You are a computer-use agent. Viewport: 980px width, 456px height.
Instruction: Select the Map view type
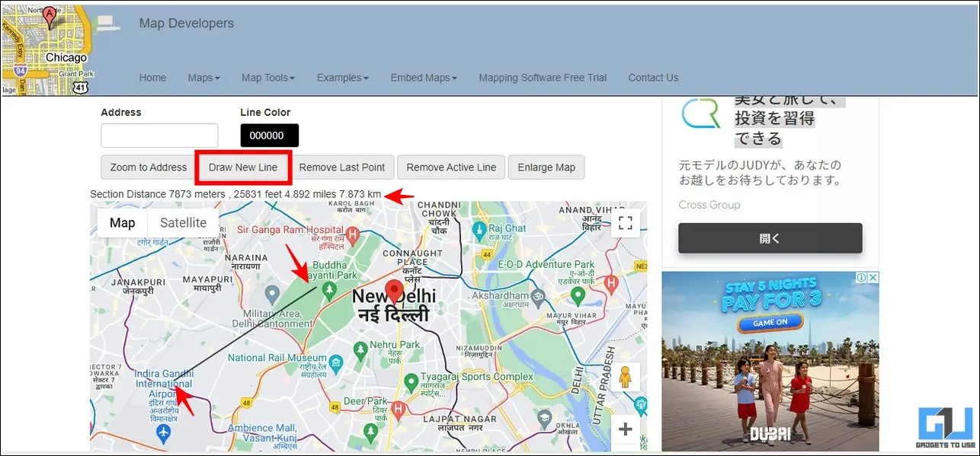[x=122, y=223]
